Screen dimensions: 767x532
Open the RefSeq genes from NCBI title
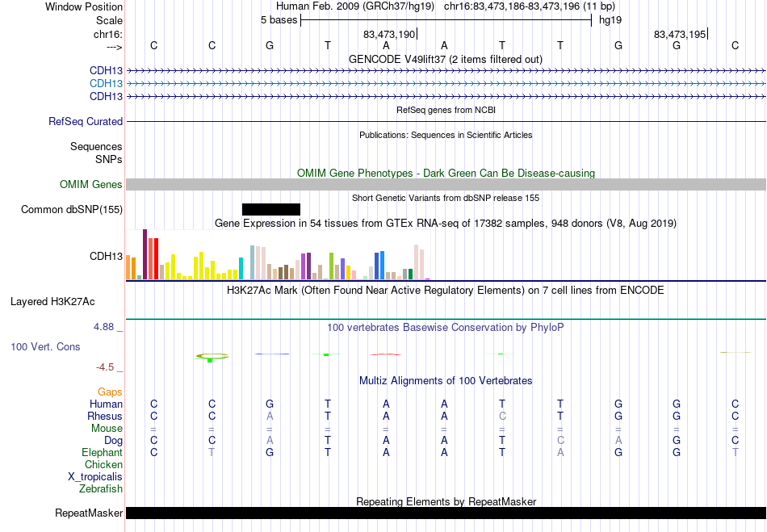(446, 110)
